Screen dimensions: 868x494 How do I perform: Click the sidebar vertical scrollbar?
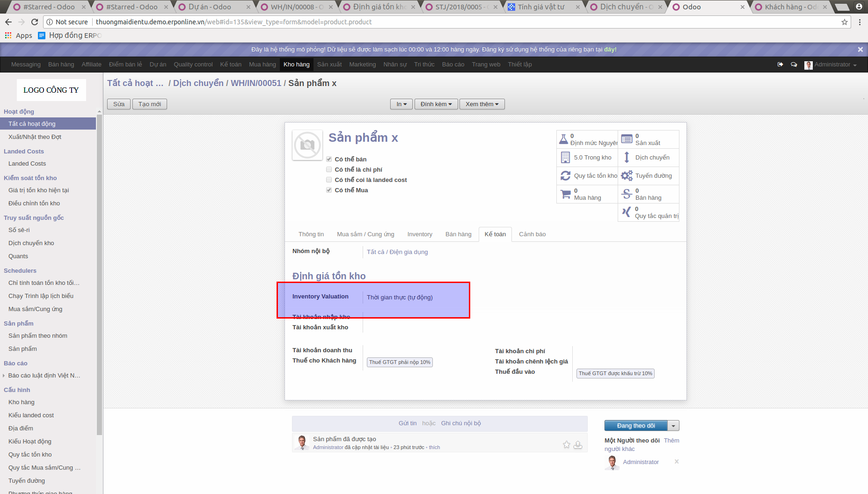pos(99,276)
